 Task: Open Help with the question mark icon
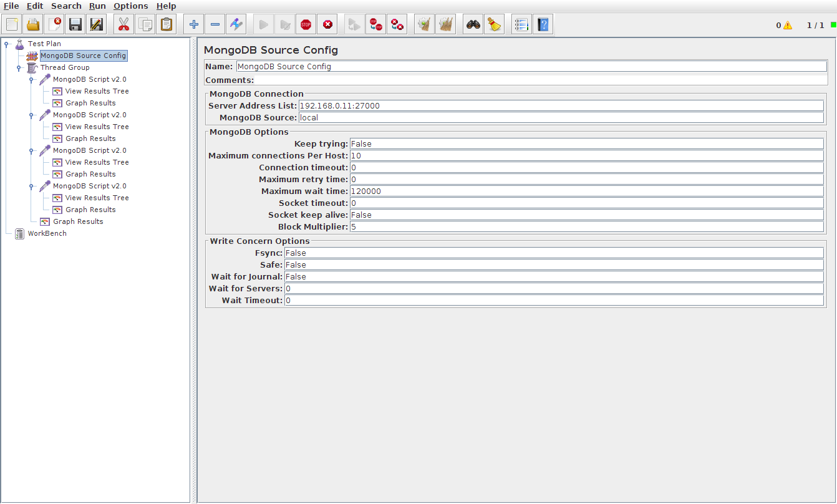[543, 25]
